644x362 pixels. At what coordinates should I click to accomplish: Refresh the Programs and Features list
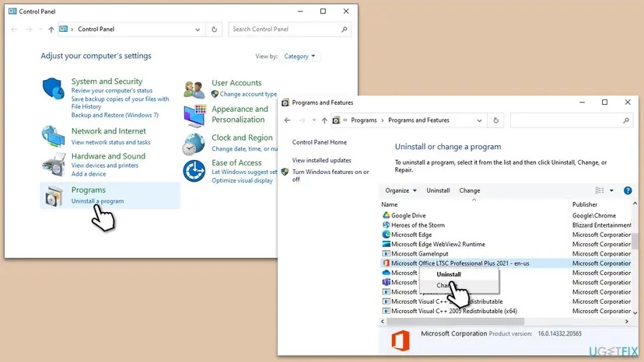click(495, 120)
